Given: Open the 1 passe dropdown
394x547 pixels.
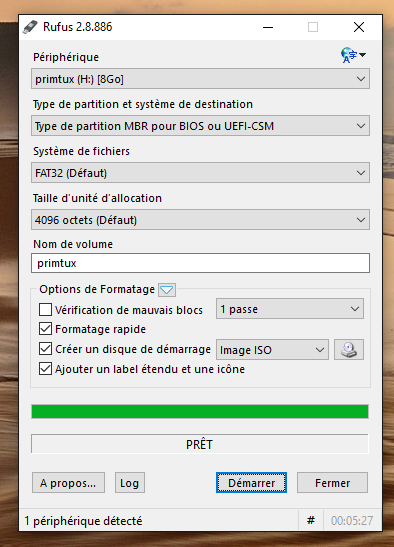Looking at the screenshot, I should coord(290,309).
